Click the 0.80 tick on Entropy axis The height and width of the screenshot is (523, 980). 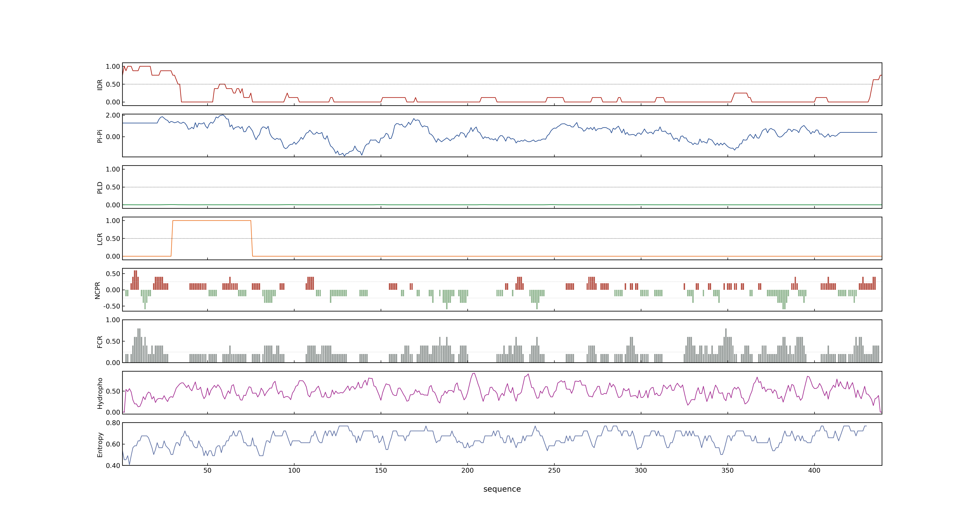coord(113,423)
